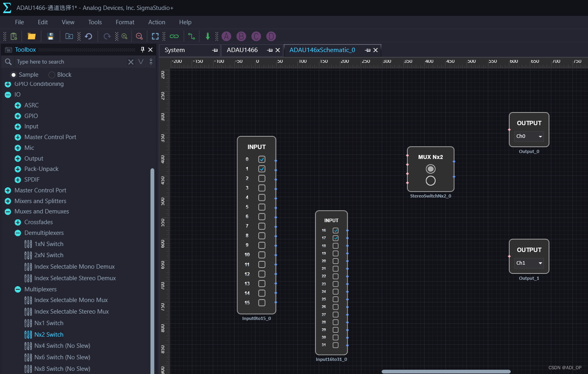The height and width of the screenshot is (374, 588).
Task: Click the purple C circle button
Action: pyautogui.click(x=256, y=36)
